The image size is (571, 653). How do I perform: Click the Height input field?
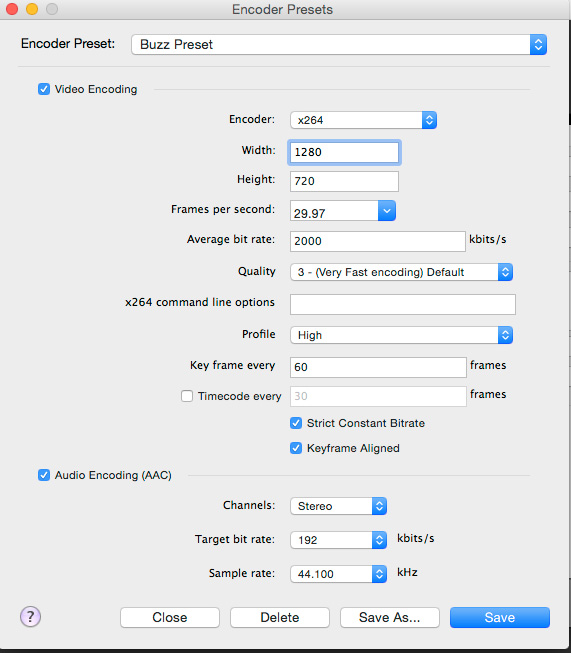344,181
